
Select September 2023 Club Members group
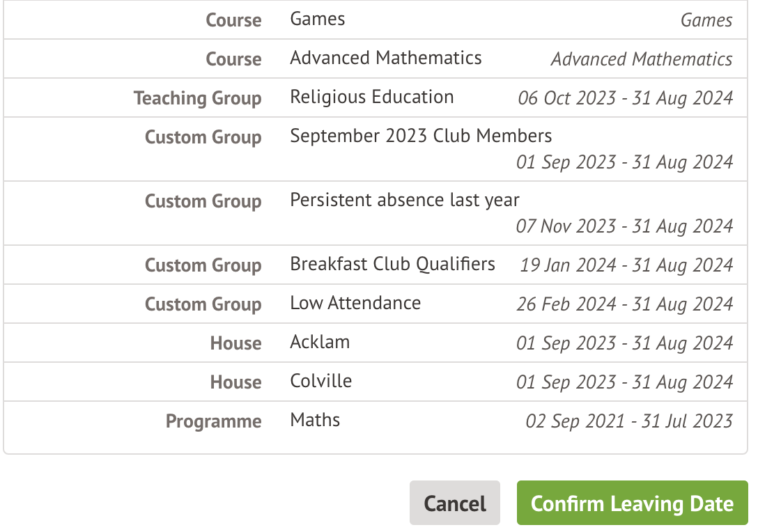click(x=421, y=136)
